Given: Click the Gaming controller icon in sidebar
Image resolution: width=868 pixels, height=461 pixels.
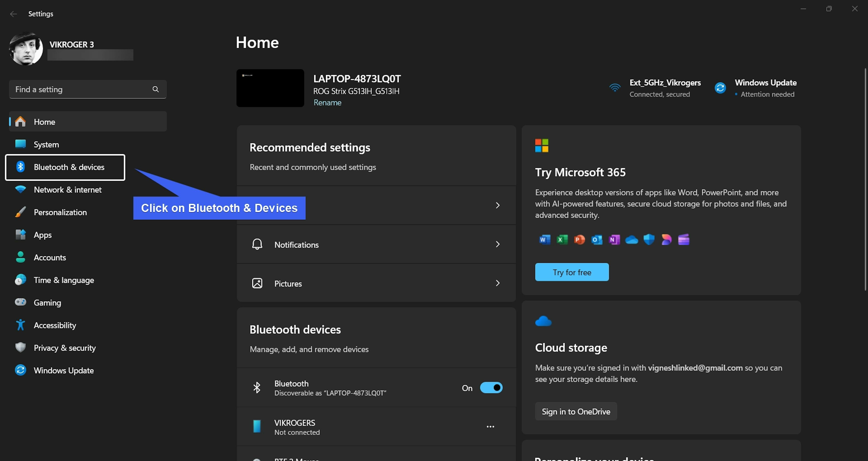Looking at the screenshot, I should [x=21, y=302].
